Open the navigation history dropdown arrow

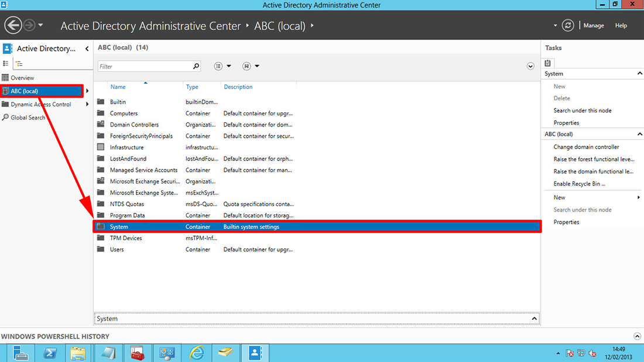click(x=40, y=25)
